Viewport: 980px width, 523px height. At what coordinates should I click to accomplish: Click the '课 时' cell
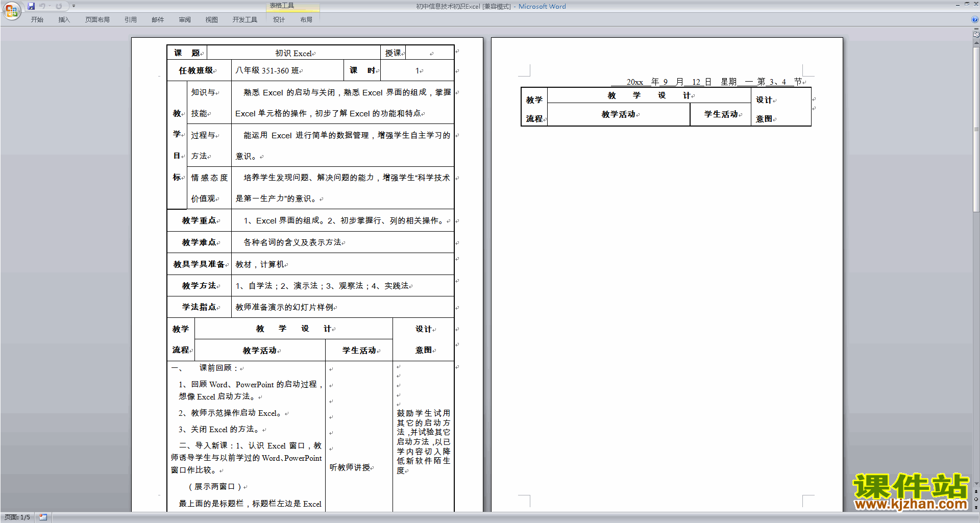point(362,70)
